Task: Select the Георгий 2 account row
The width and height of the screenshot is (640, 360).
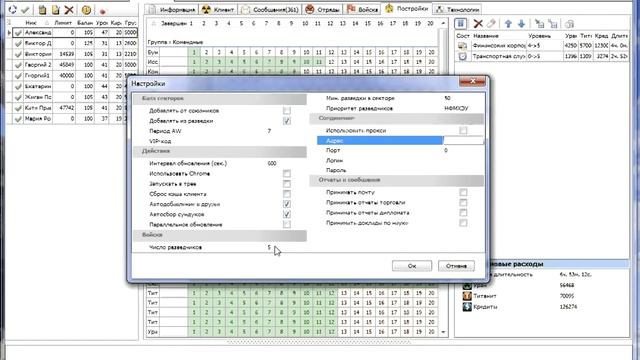Action: pyautogui.click(x=75, y=64)
